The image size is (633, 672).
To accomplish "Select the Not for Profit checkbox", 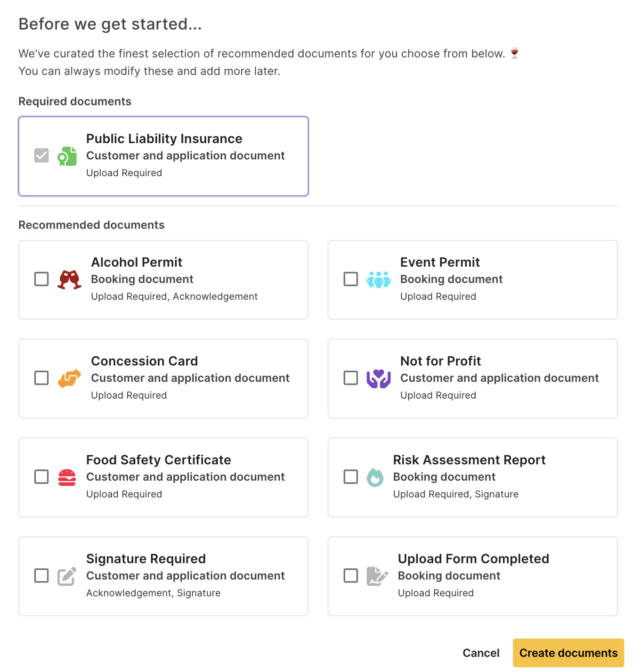I will [351, 378].
